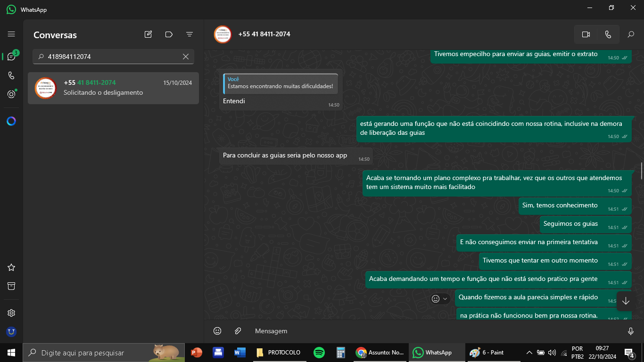Viewport: 644px width, 362px height.
Task: Open the Windows Start menu
Action: coord(11,353)
